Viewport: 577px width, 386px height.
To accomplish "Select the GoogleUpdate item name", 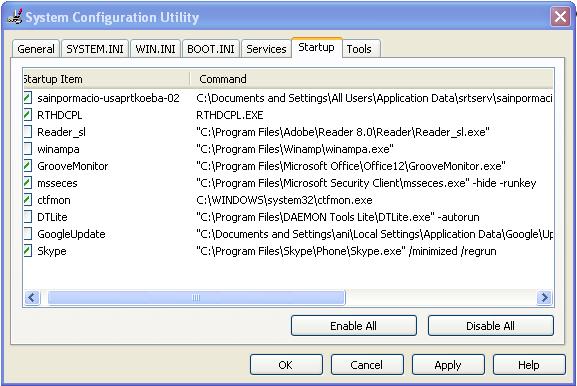I will click(x=71, y=234).
